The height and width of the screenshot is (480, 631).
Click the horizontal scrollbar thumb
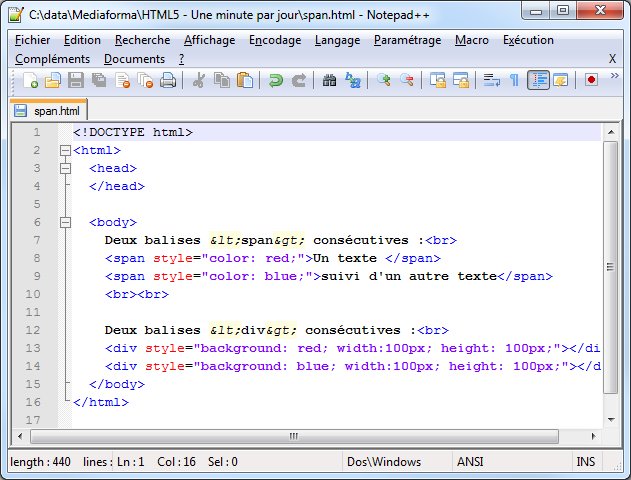click(293, 436)
